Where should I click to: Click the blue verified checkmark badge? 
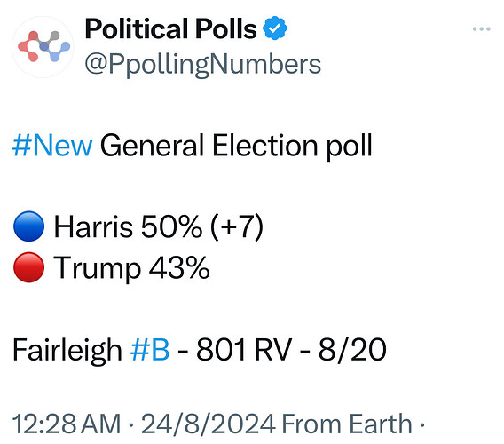274,28
